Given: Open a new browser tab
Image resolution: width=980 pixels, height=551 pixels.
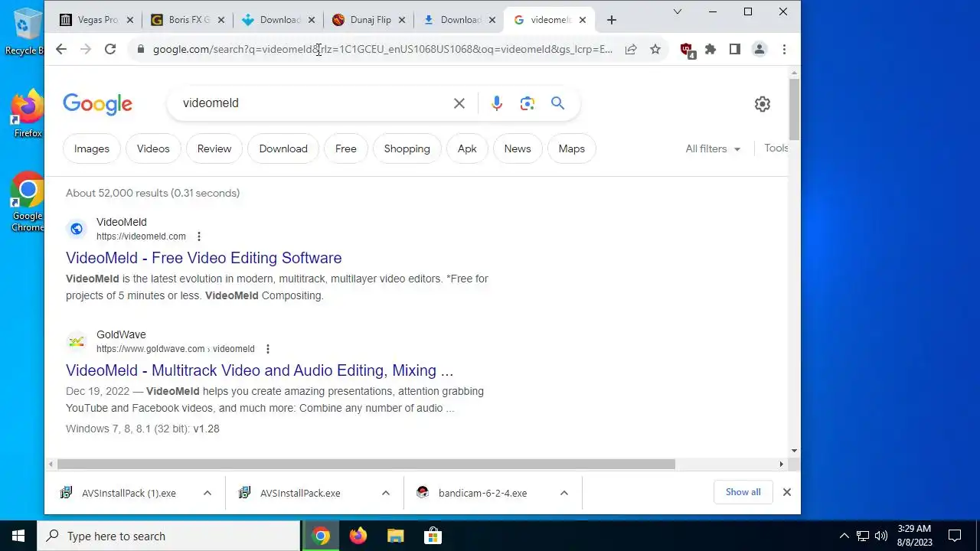Looking at the screenshot, I should [x=611, y=20].
